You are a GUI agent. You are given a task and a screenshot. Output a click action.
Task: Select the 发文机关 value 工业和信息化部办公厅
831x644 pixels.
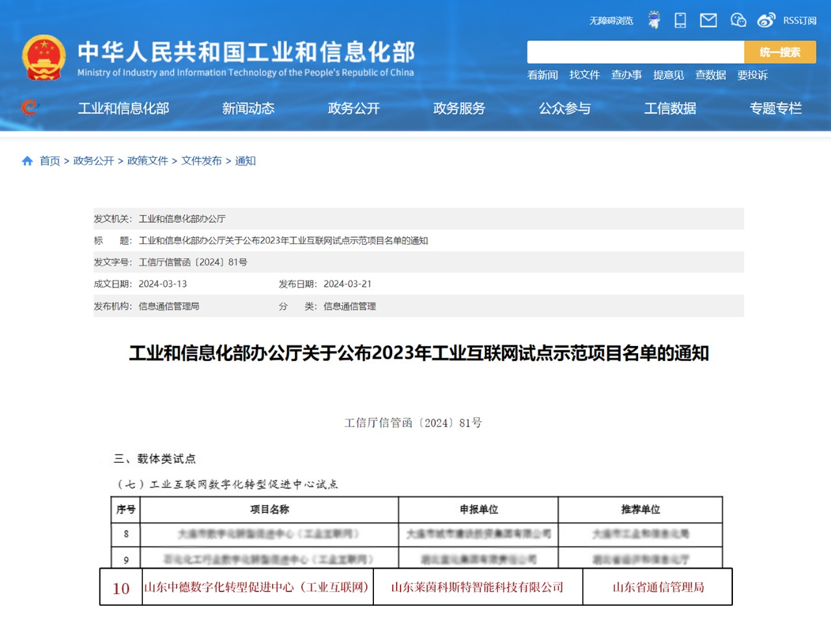tap(182, 219)
